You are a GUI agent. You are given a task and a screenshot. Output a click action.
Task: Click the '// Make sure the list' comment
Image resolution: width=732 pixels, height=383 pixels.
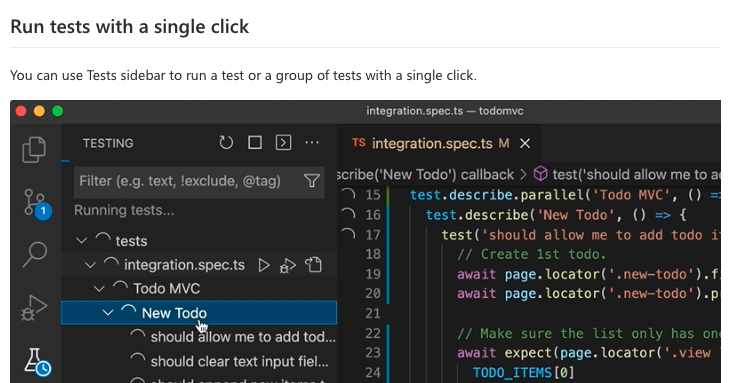(x=589, y=333)
